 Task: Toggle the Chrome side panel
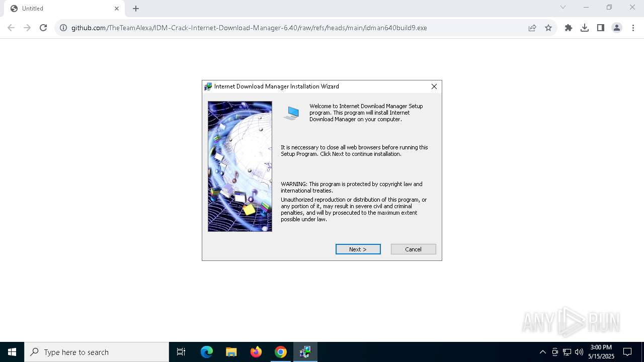[601, 28]
